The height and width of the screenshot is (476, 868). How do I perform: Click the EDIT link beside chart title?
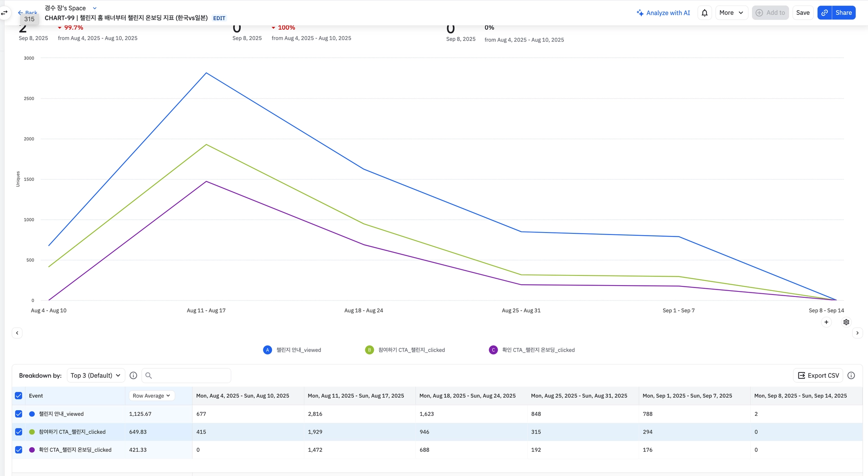(219, 18)
